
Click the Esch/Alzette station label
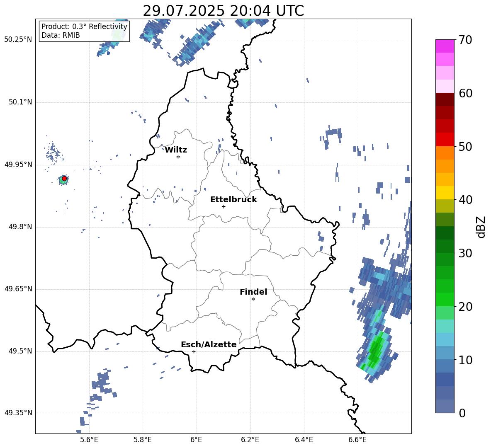pyautogui.click(x=209, y=344)
